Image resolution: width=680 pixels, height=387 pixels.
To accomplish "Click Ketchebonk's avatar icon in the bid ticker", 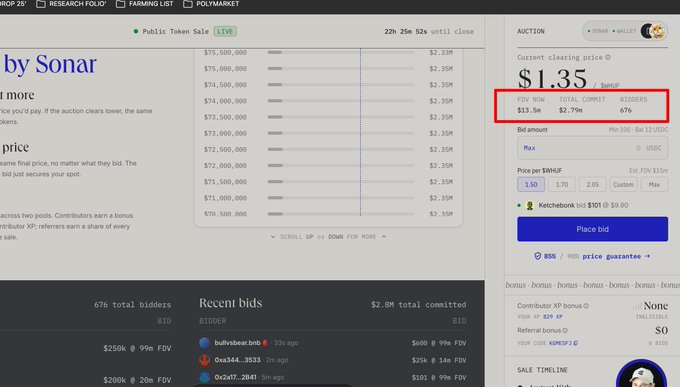I will [x=530, y=205].
